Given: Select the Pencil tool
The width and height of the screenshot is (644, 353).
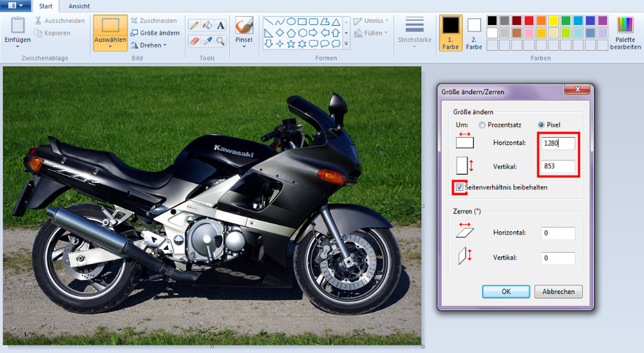Looking at the screenshot, I should (194, 25).
